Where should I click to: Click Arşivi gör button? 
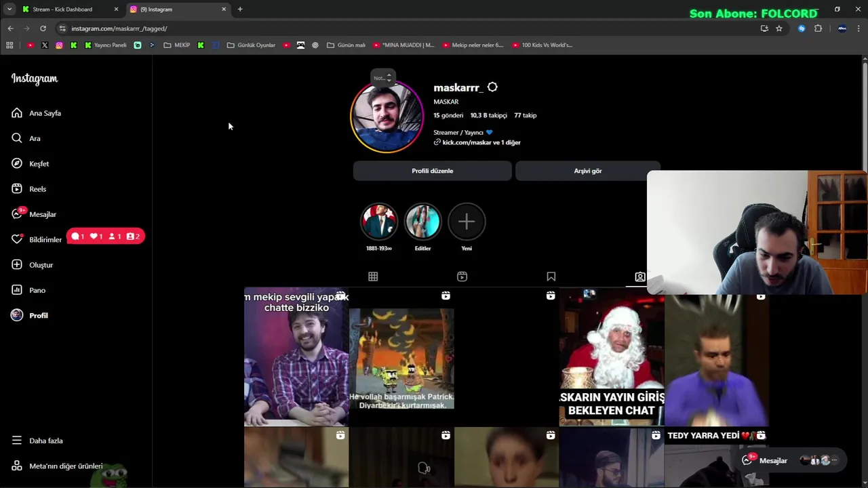[x=587, y=171]
